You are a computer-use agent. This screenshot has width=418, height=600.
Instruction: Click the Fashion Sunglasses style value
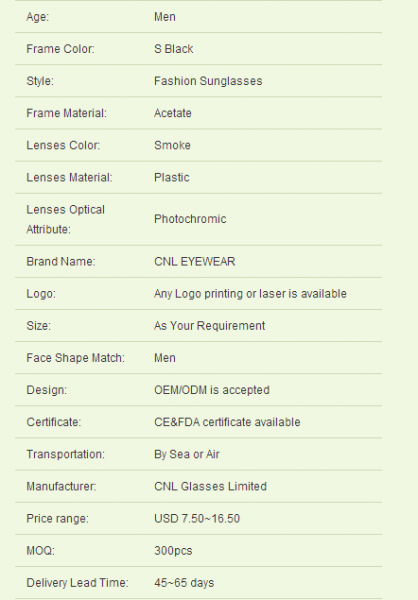point(208,81)
